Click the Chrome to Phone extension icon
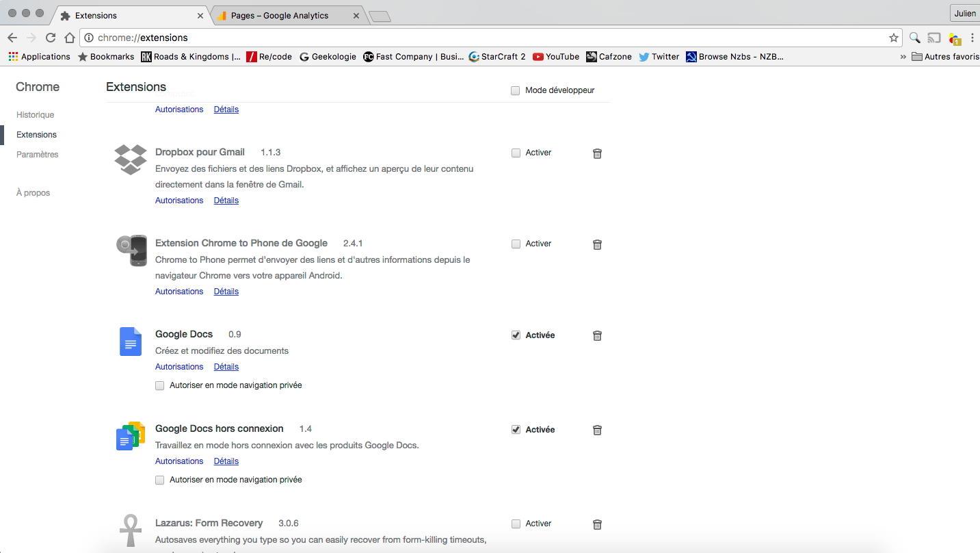This screenshot has height=553, width=980. 131,250
